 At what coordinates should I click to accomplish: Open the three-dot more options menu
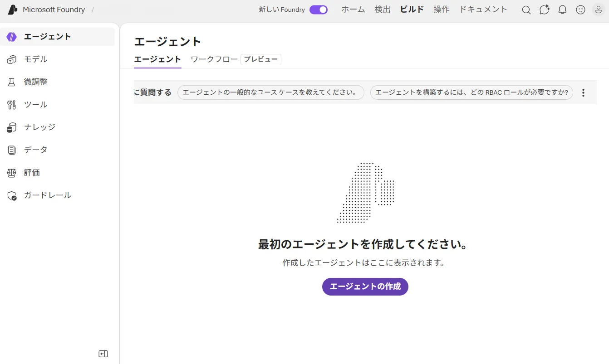click(584, 92)
